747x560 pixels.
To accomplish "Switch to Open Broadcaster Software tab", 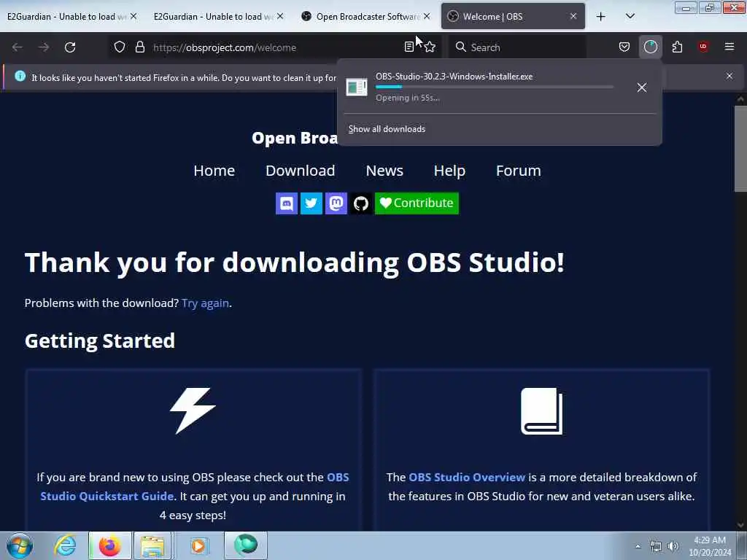I will pyautogui.click(x=368, y=17).
